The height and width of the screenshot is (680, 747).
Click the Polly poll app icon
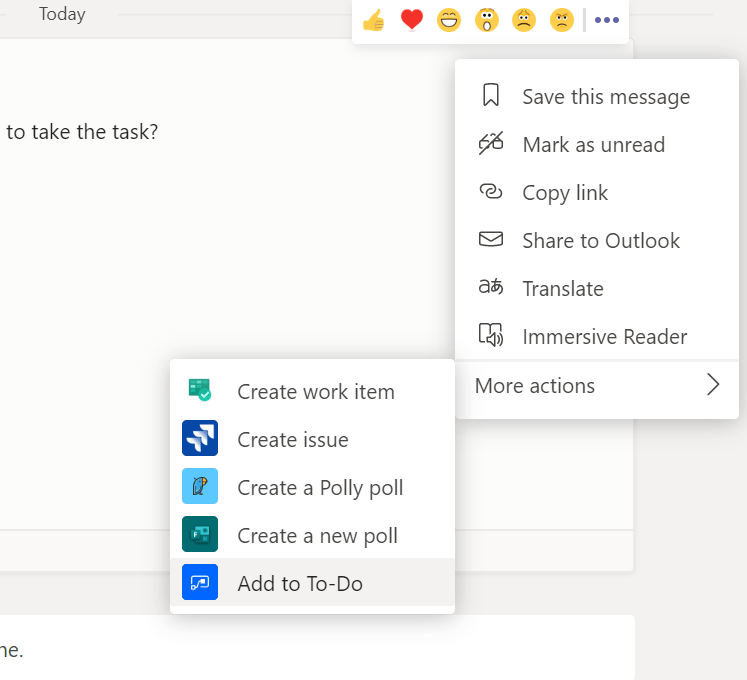pos(200,487)
